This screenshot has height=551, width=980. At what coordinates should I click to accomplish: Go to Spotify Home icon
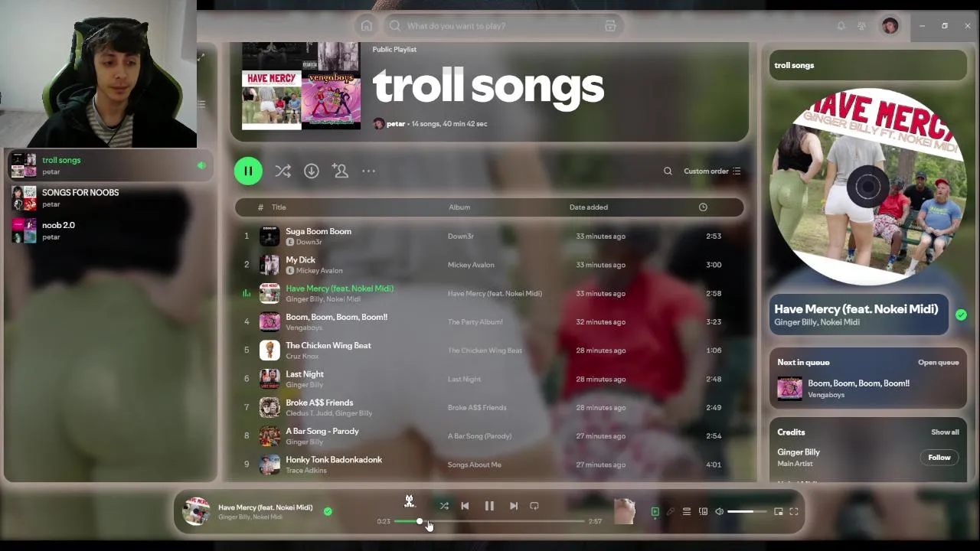click(367, 26)
